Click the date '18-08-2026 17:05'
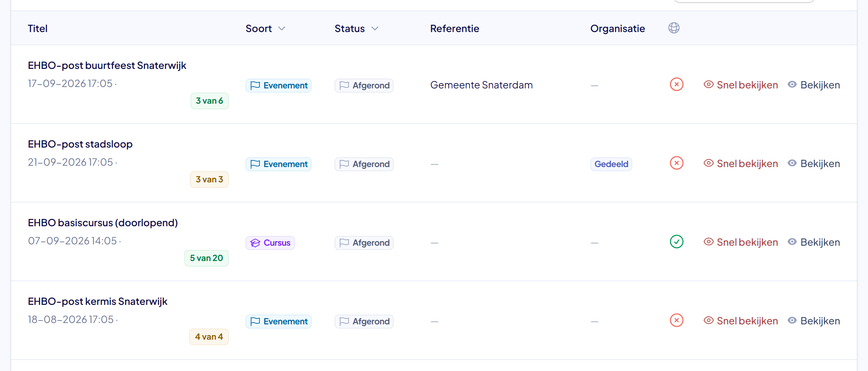This screenshot has width=868, height=371. click(71, 320)
